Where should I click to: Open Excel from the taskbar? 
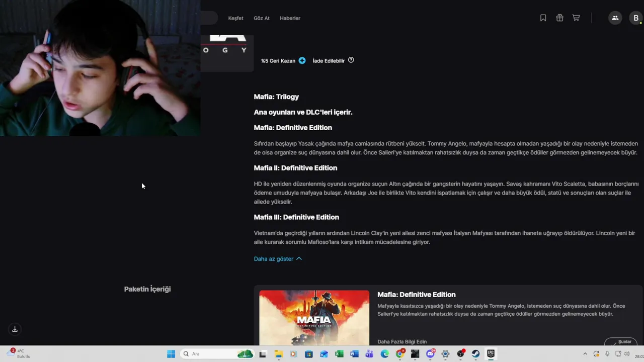tap(339, 354)
